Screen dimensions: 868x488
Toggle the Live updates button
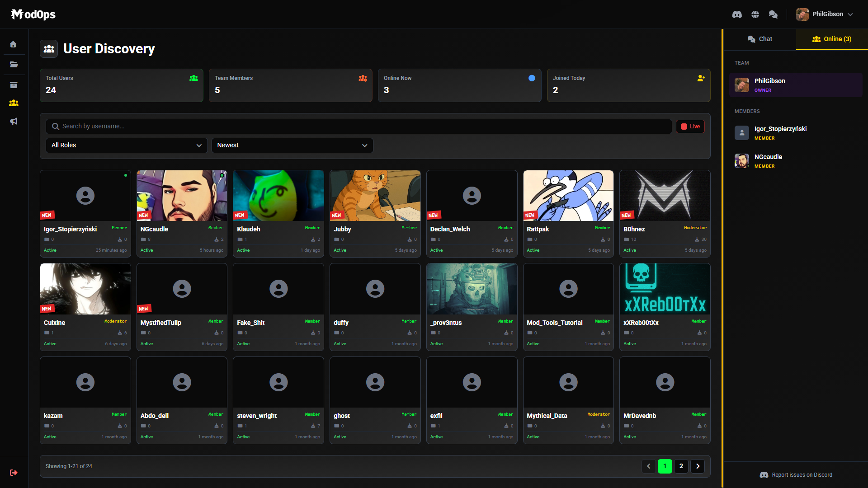point(690,127)
